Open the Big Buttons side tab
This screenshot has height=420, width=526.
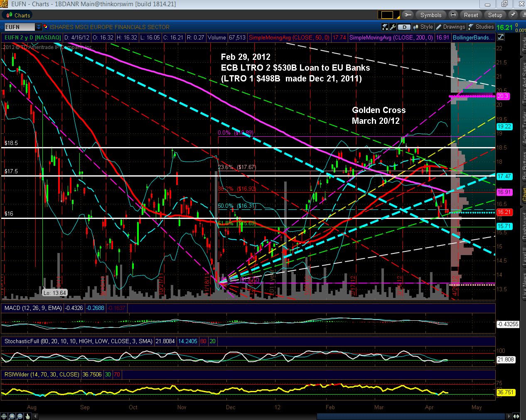524,165
